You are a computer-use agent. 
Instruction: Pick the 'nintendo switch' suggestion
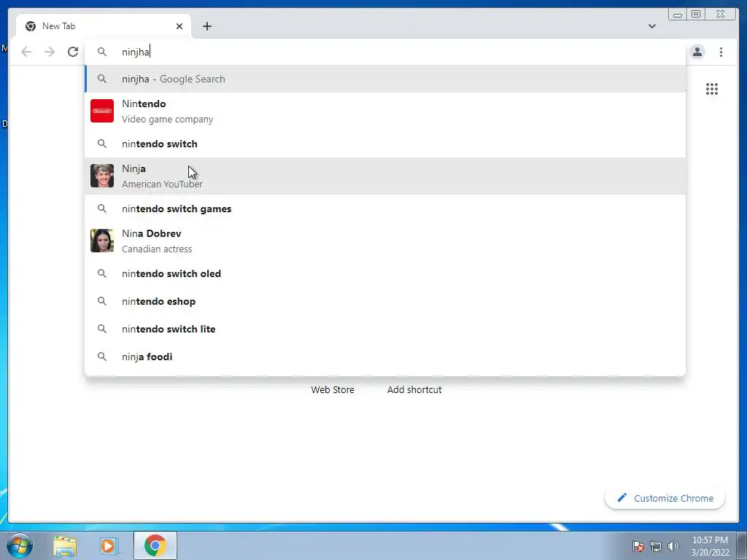(385, 144)
